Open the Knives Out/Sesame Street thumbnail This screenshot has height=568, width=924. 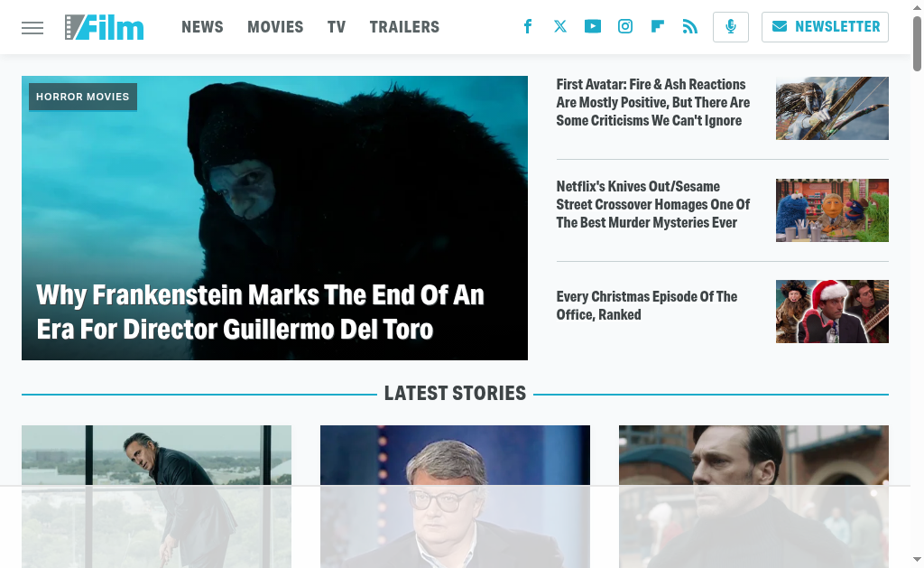(x=832, y=210)
